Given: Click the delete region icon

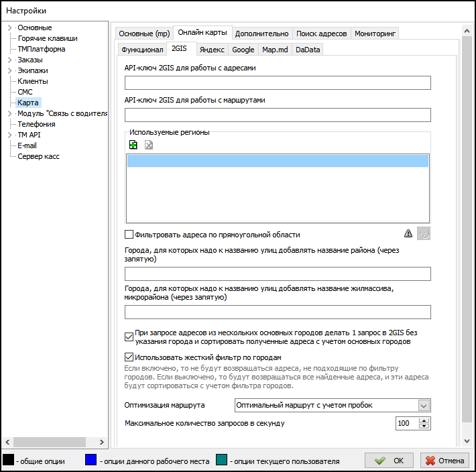Looking at the screenshot, I should 149,145.
